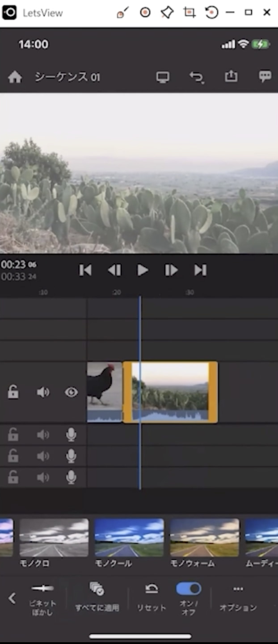The image size is (278, 644).
Task: Hide the video track using the eye icon
Action: [71, 392]
